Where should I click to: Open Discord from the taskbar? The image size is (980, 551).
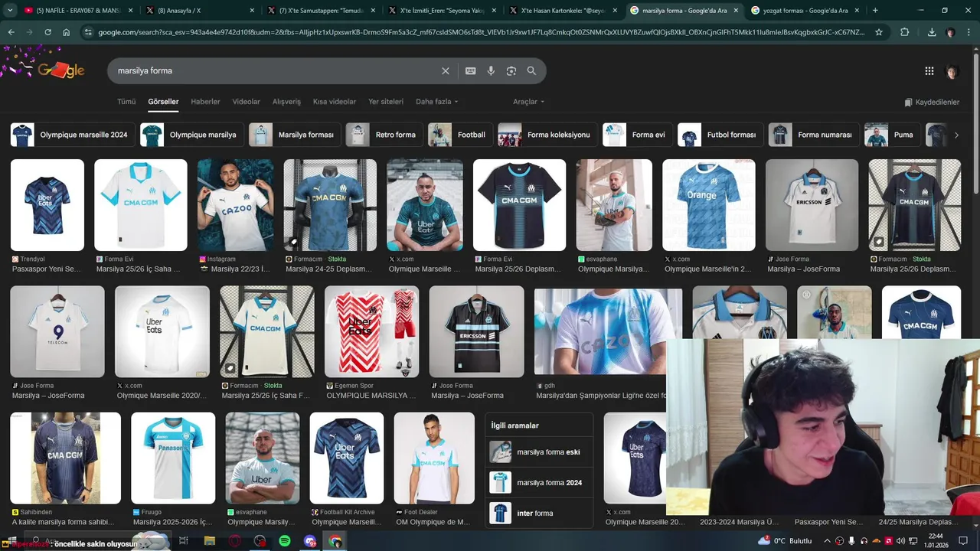(310, 541)
